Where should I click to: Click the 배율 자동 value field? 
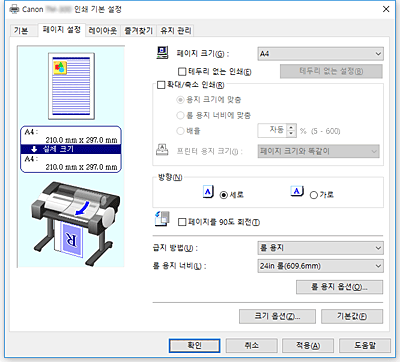[272, 131]
